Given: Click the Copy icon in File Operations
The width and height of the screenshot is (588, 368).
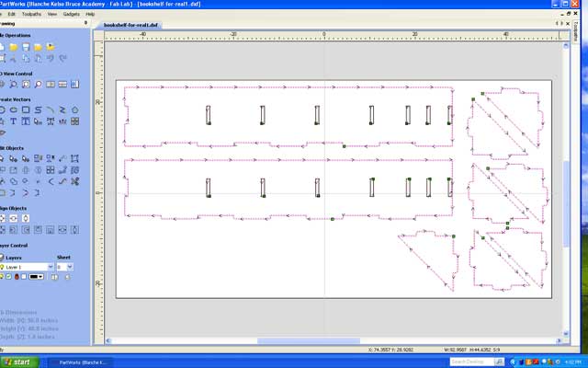Looking at the screenshot, I should click(26, 58).
